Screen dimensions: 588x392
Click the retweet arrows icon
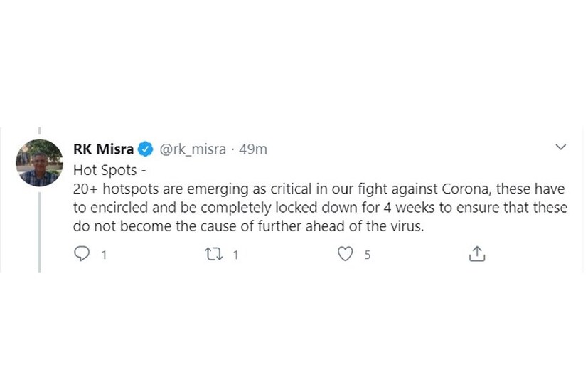pyautogui.click(x=213, y=254)
